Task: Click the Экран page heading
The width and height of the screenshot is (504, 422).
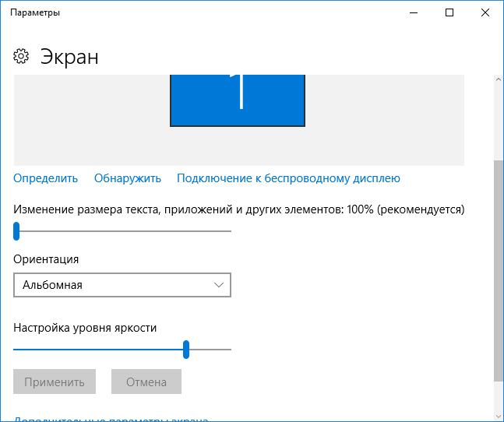Action: click(69, 57)
